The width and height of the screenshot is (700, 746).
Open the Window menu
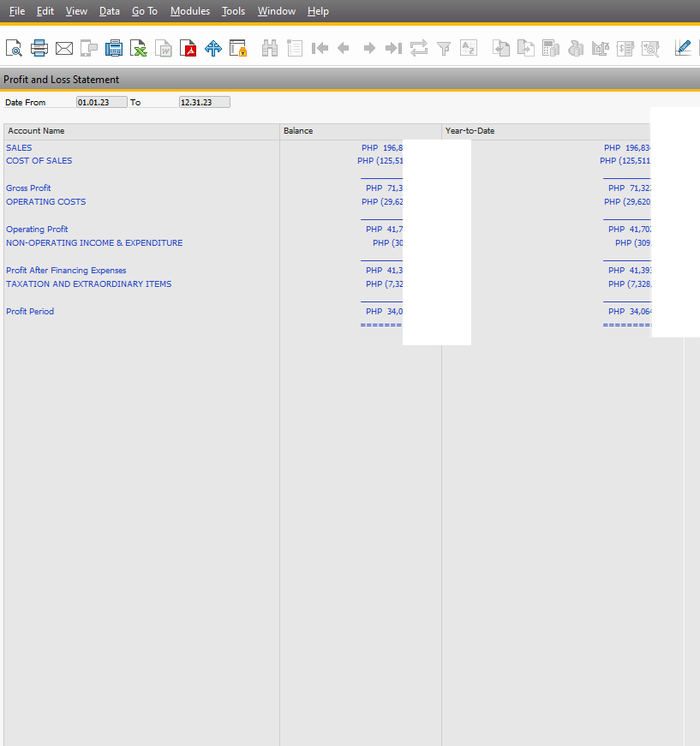277,11
